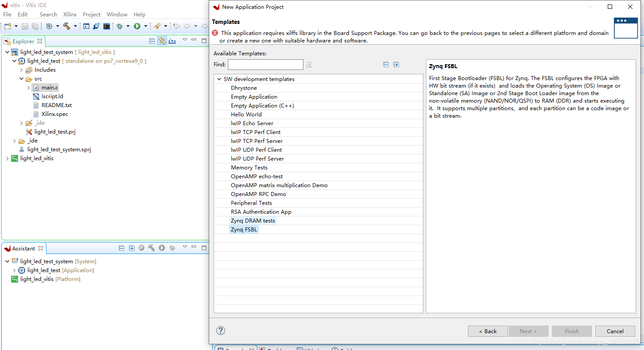644x350 pixels.
Task: Select the Zynq DRAM tests template
Action: click(253, 221)
